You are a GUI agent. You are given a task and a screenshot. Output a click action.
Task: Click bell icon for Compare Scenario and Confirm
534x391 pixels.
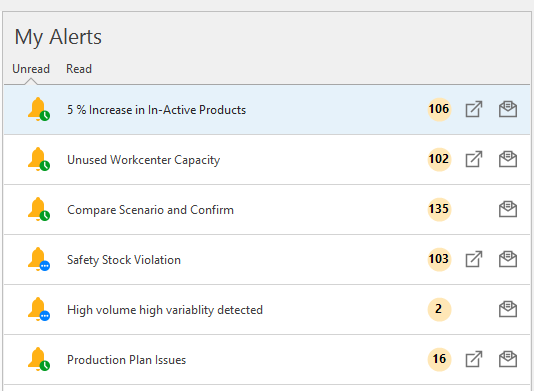(x=39, y=209)
